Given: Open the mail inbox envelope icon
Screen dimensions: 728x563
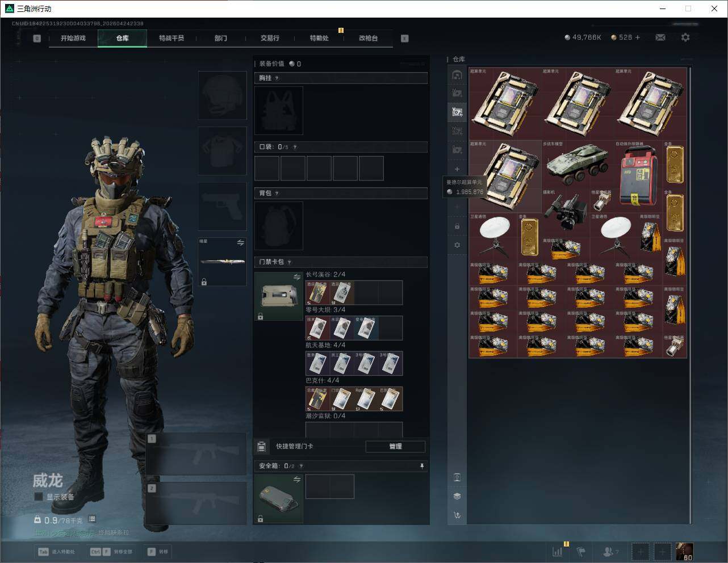Looking at the screenshot, I should click(660, 37).
